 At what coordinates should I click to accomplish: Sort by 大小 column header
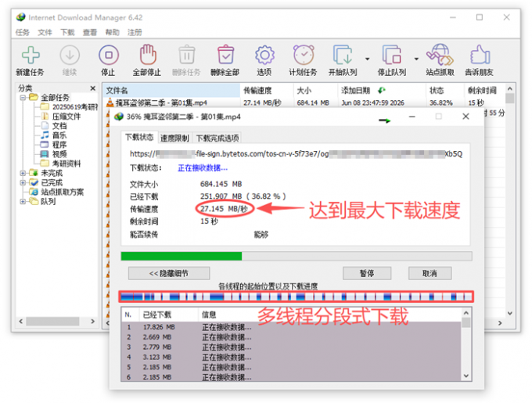[x=315, y=91]
